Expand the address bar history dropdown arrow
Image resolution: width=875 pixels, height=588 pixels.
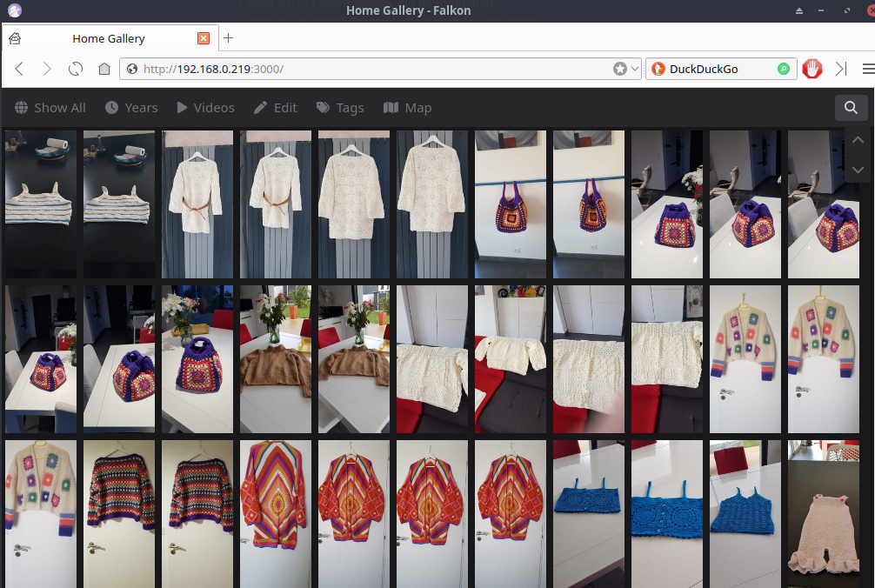pyautogui.click(x=635, y=69)
